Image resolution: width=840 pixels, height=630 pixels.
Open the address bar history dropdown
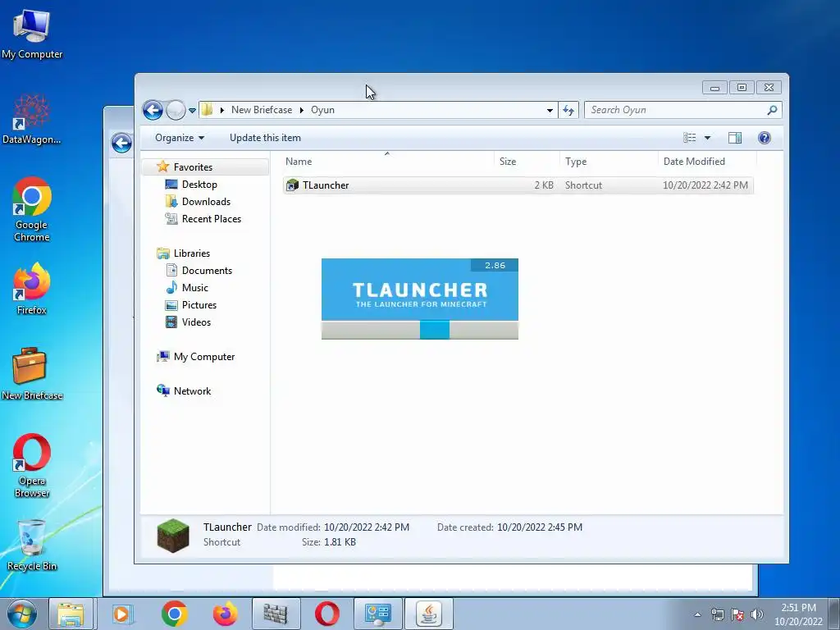click(550, 111)
